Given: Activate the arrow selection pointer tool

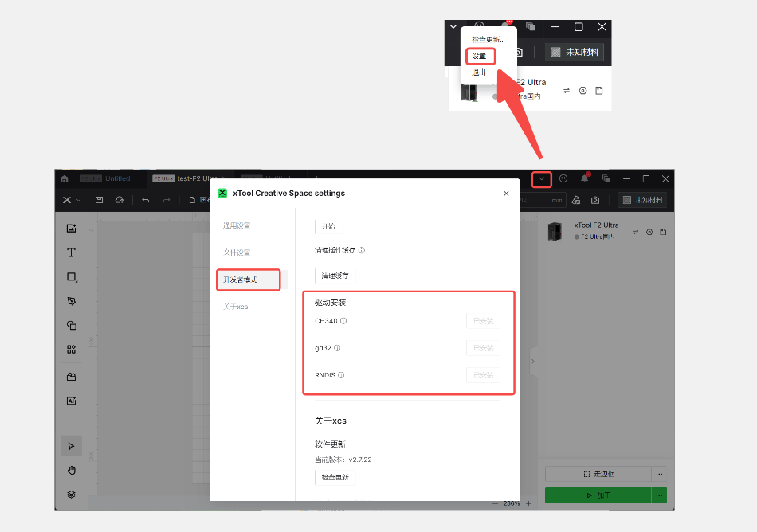Looking at the screenshot, I should pyautogui.click(x=72, y=446).
